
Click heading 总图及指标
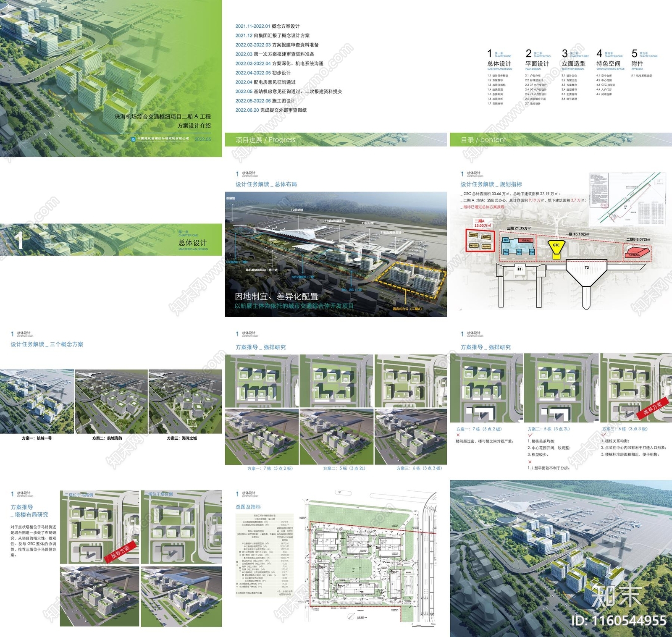pos(248,507)
